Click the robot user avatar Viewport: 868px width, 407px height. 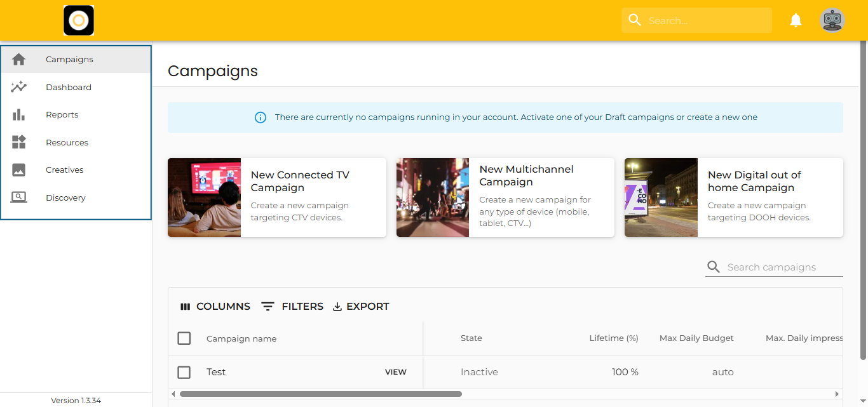pyautogui.click(x=832, y=20)
